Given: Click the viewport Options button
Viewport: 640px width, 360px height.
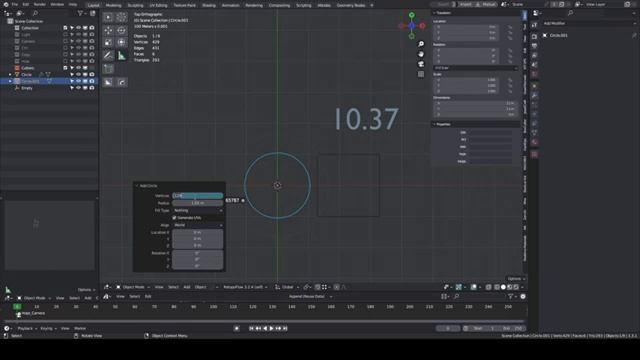Looking at the screenshot, I should [516, 279].
